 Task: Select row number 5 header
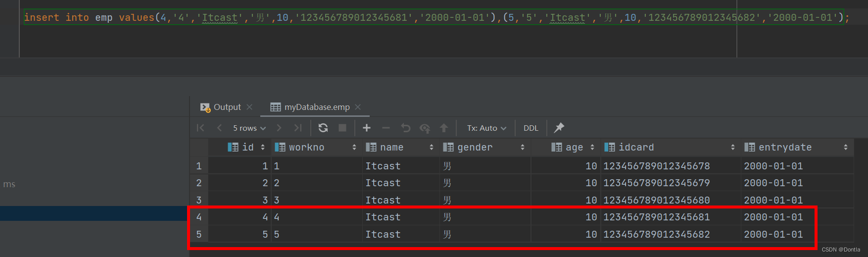coord(199,234)
